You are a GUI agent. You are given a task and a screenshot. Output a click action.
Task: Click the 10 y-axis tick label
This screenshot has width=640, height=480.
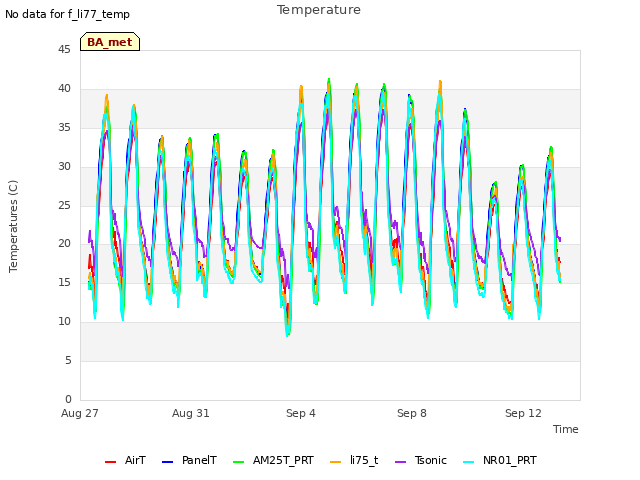tap(64, 321)
